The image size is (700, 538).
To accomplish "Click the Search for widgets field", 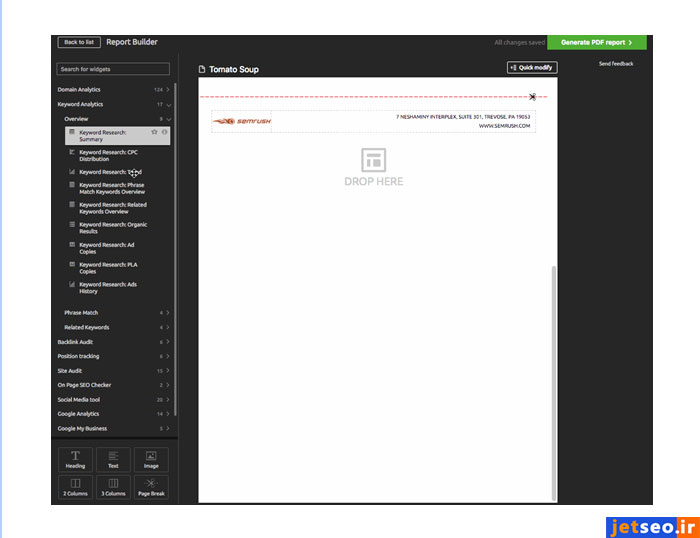I will (x=113, y=69).
